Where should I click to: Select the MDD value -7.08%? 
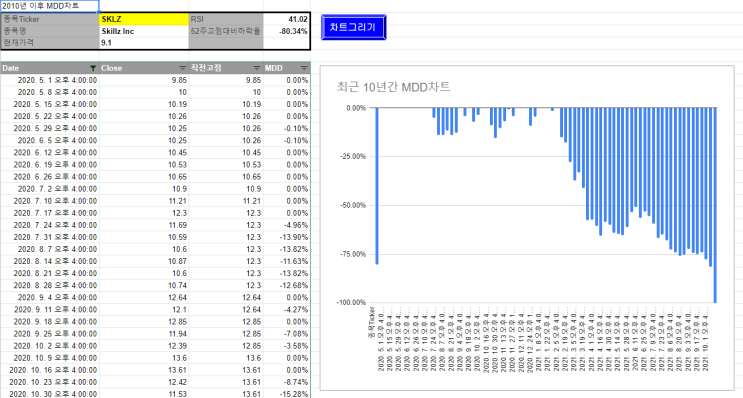[x=287, y=334]
